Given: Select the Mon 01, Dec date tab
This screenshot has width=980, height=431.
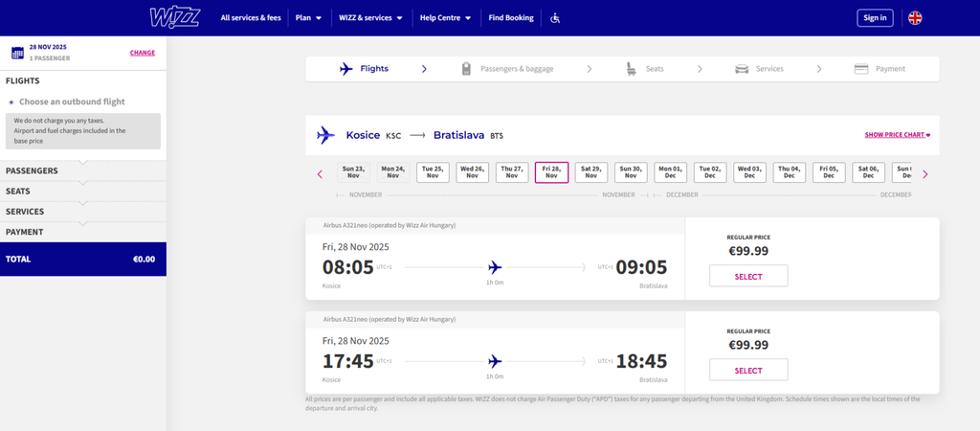Looking at the screenshot, I should click(x=670, y=172).
